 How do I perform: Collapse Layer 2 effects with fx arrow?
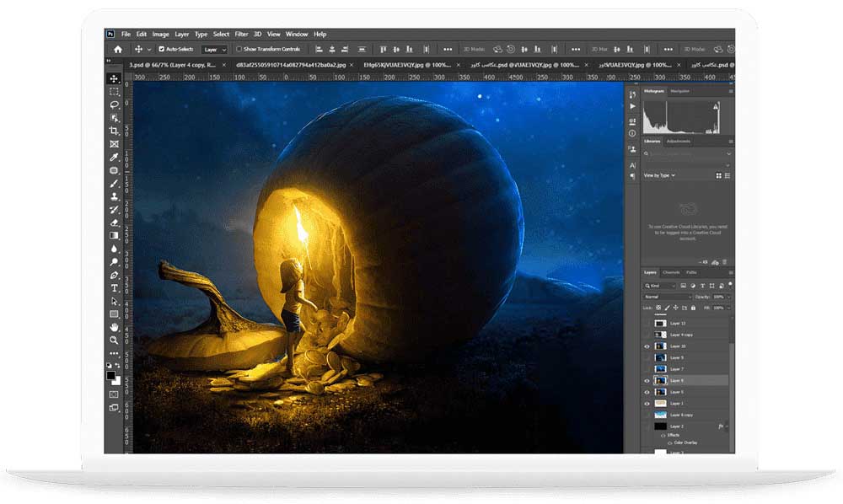pyautogui.click(x=727, y=426)
